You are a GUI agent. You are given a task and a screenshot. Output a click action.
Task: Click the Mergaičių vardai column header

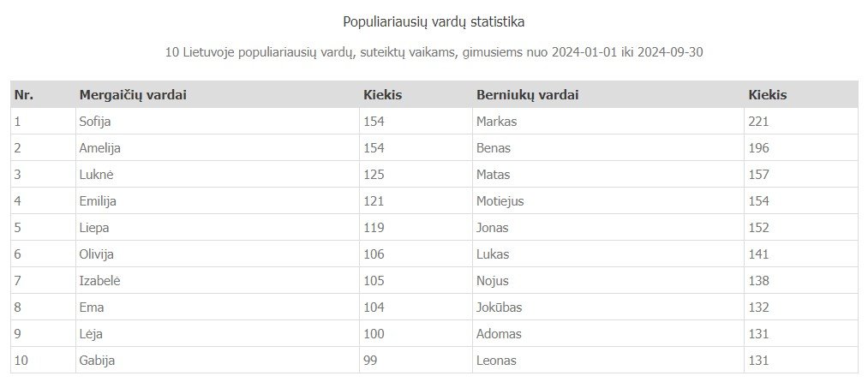218,95
